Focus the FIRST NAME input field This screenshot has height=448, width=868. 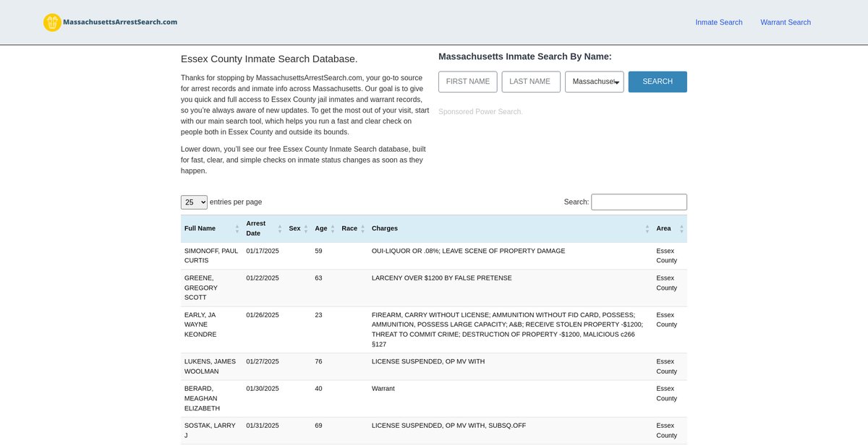click(x=467, y=82)
